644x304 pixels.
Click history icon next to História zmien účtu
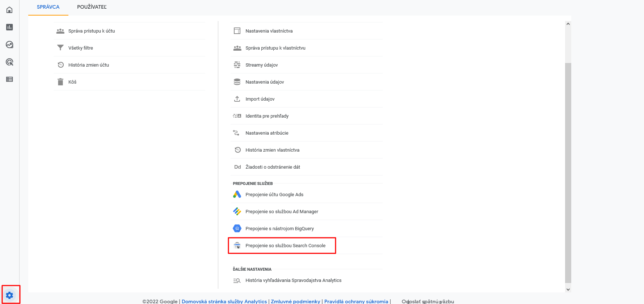(60, 65)
